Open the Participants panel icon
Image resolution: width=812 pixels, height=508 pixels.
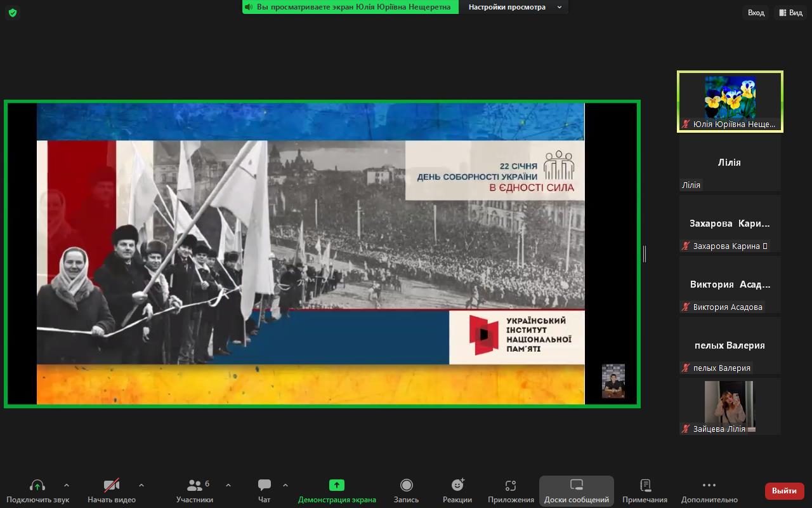pyautogui.click(x=195, y=486)
